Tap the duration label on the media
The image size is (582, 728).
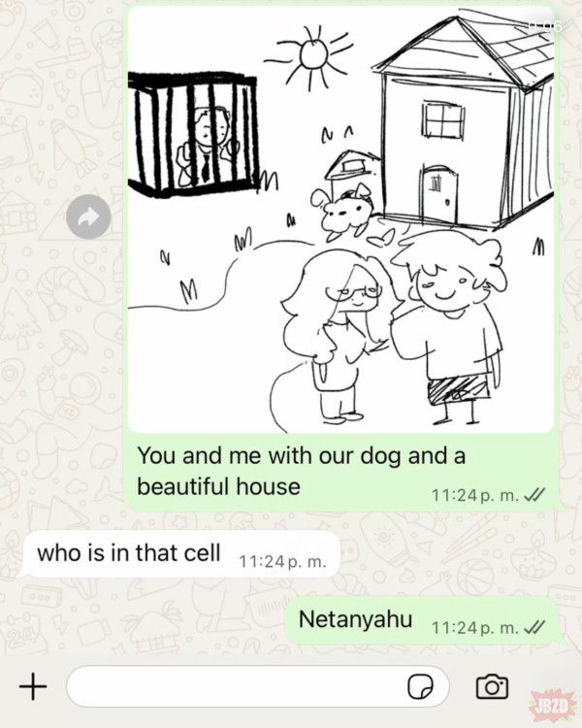(544, 25)
